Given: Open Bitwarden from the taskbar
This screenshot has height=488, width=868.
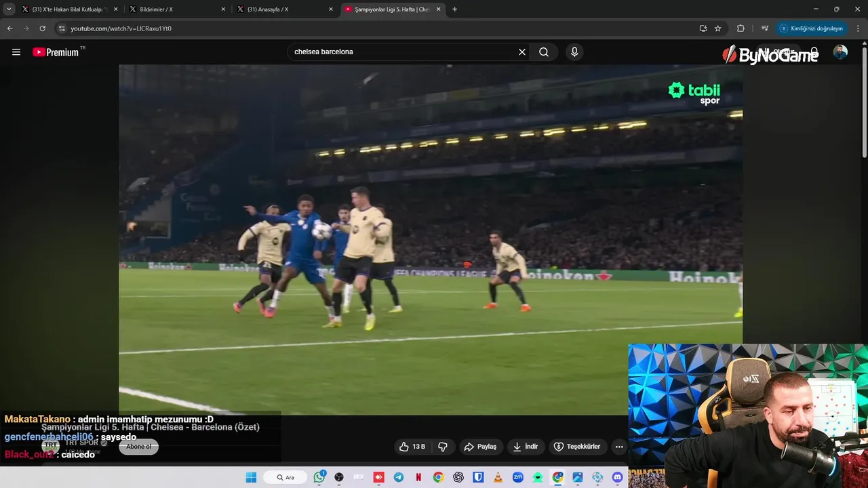Looking at the screenshot, I should click(478, 477).
